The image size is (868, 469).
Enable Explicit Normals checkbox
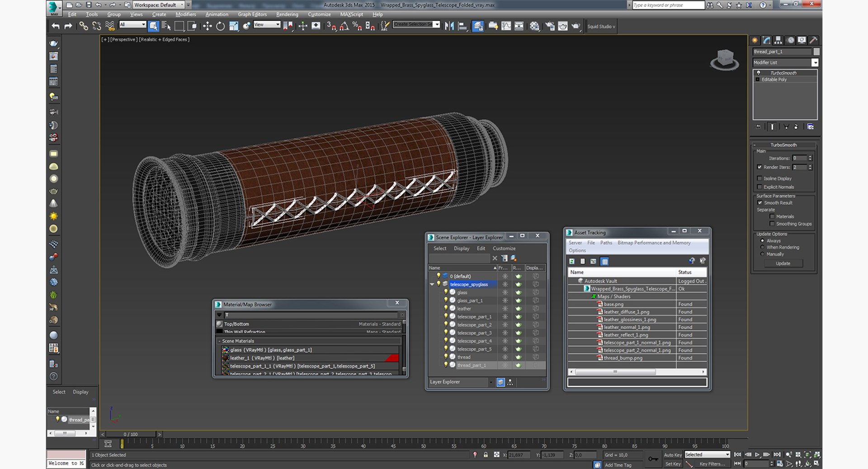point(759,187)
